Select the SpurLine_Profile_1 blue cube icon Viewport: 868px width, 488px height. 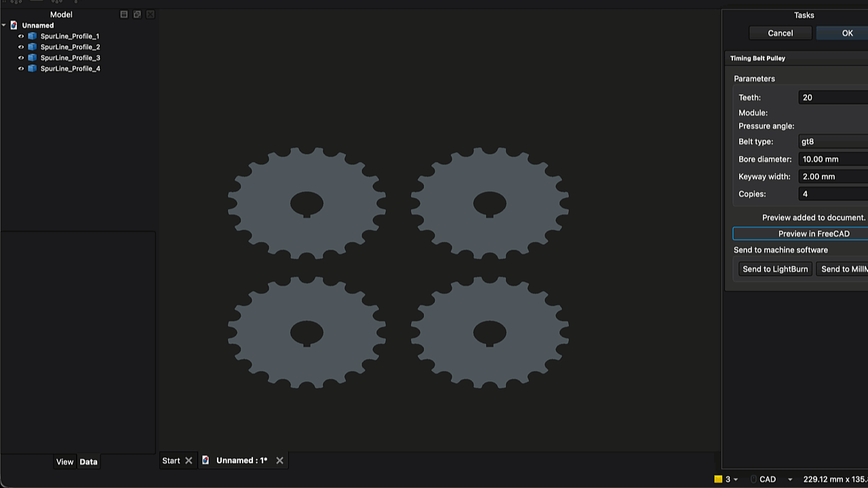pyautogui.click(x=32, y=36)
